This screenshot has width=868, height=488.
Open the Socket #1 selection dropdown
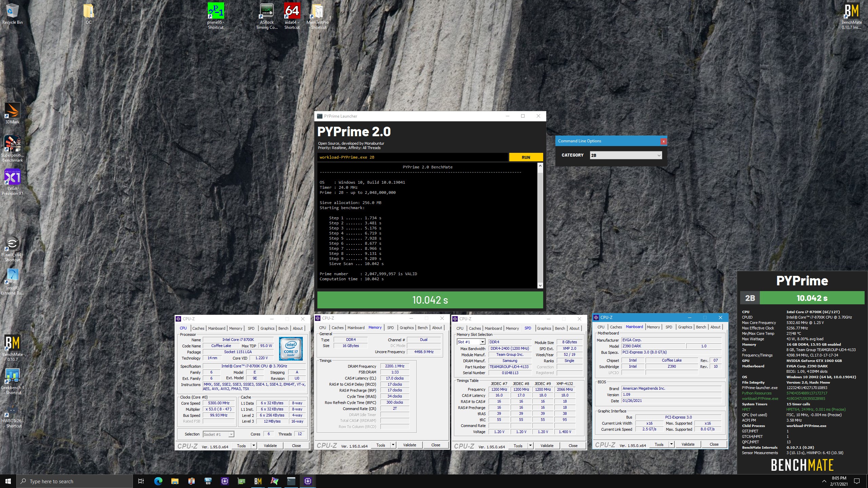click(218, 434)
